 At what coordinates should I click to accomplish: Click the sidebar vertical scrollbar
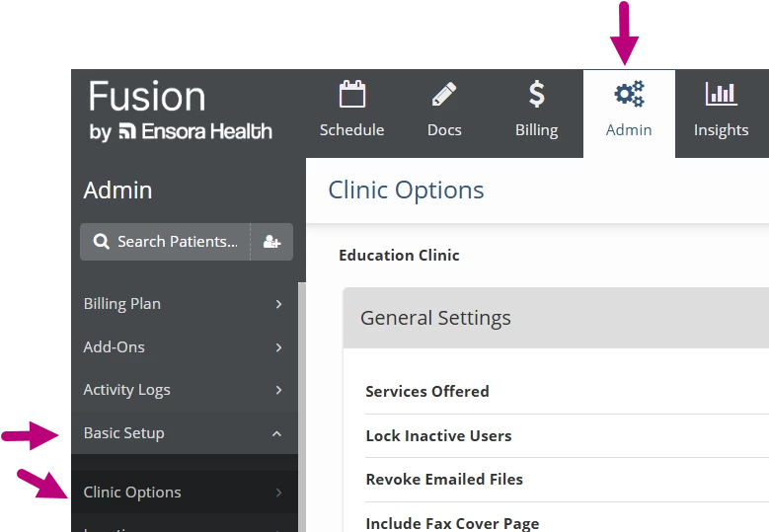pos(302,407)
